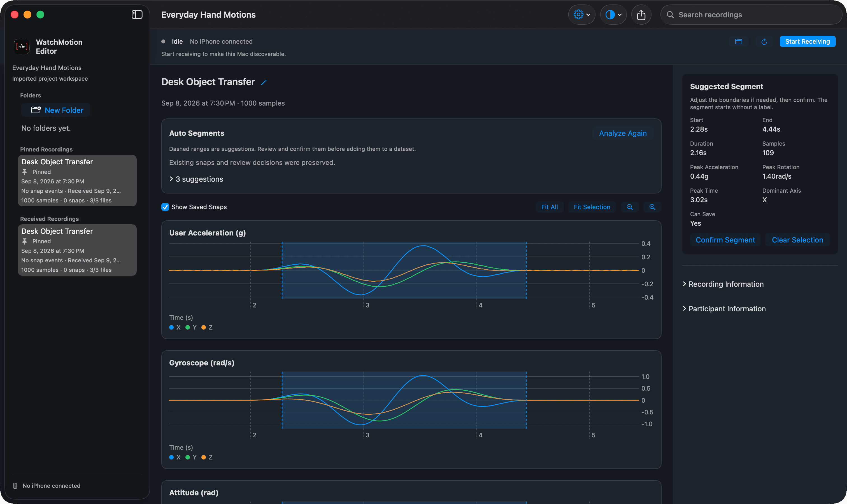Click Fit All button
This screenshot has height=504, width=847.
(549, 207)
